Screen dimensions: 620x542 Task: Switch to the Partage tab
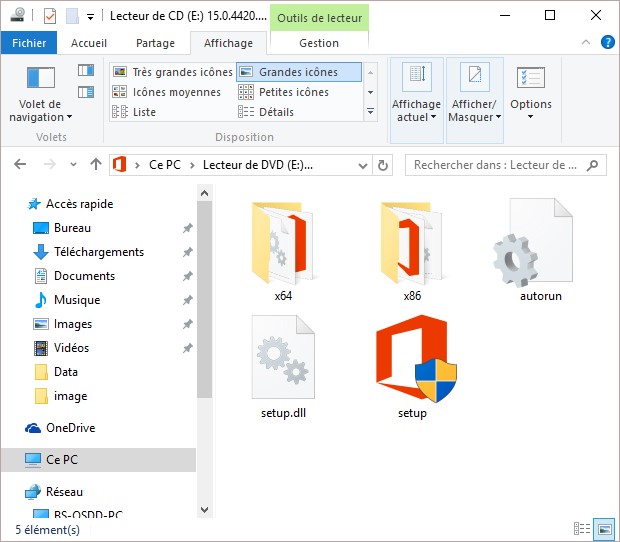pos(155,44)
